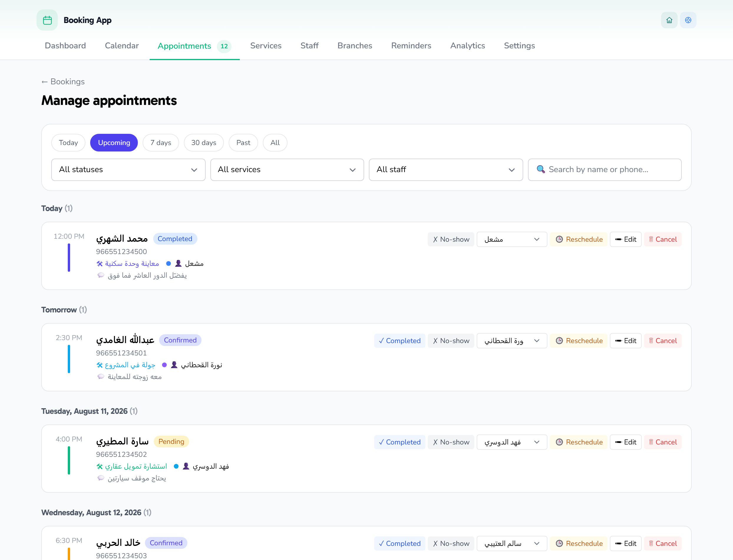Filter appointments to 7 days
733x560 pixels.
point(161,143)
